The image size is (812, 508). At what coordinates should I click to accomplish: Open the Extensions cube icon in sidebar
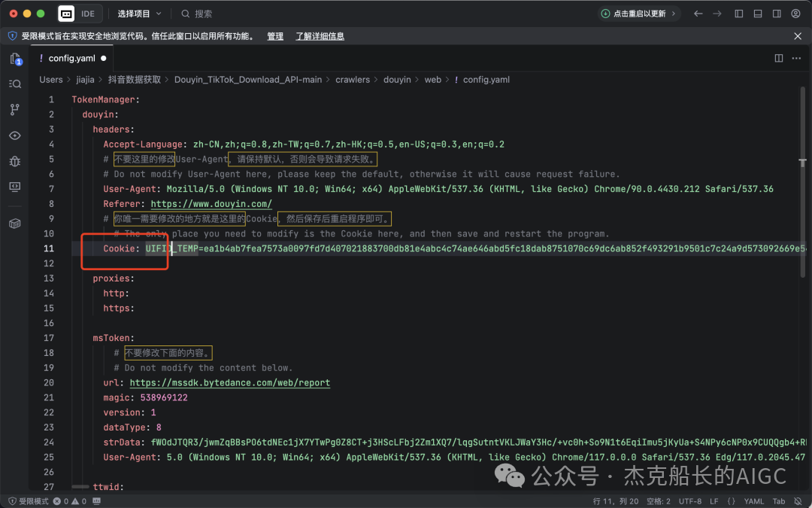click(x=15, y=224)
